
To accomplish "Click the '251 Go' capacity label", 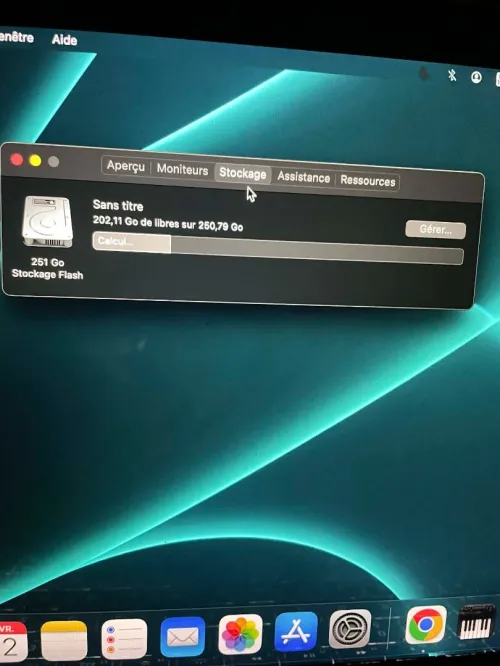I will click(48, 262).
